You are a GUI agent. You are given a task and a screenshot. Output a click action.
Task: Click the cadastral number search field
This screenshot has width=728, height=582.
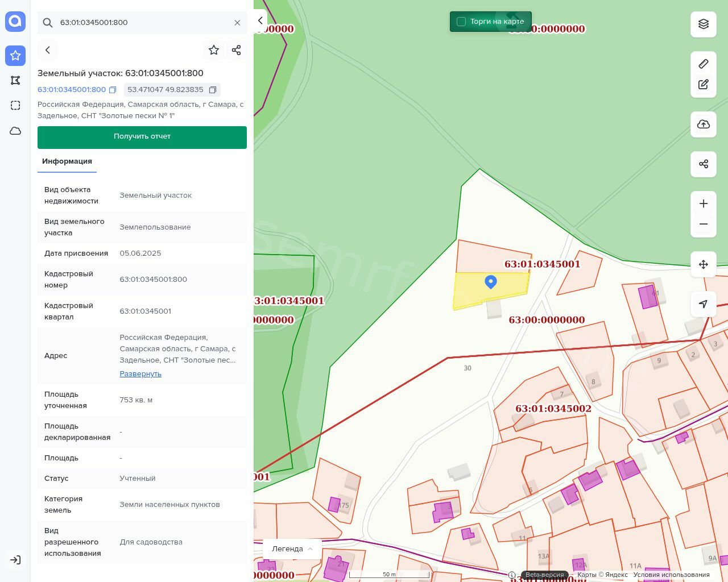(x=142, y=23)
